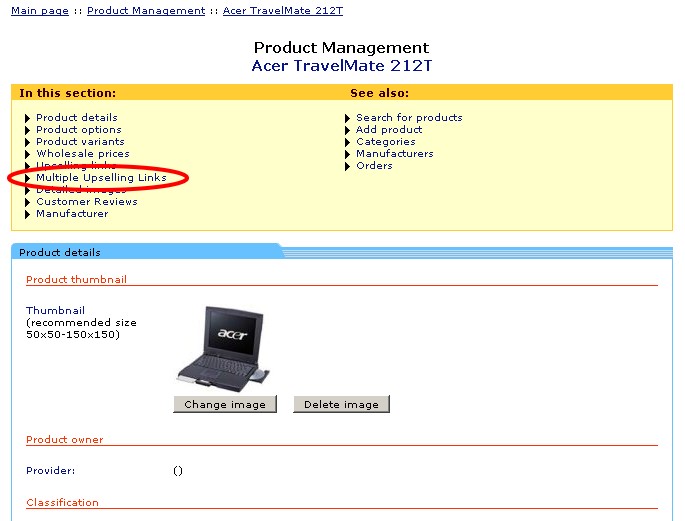Click the arrow icon beside Wholesale prices
Image resolution: width=685 pixels, height=521 pixels.
point(28,154)
